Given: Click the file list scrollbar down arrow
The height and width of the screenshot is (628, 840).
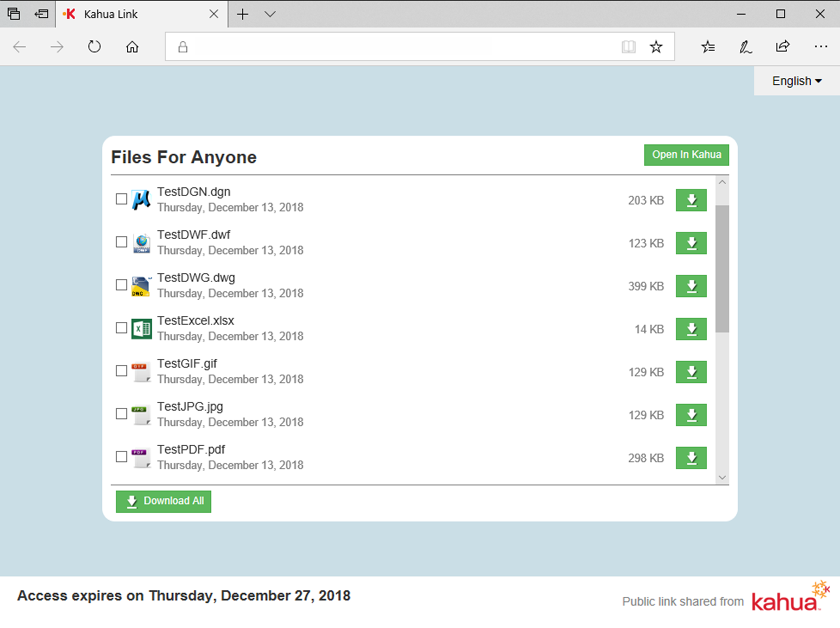Looking at the screenshot, I should pos(722,478).
